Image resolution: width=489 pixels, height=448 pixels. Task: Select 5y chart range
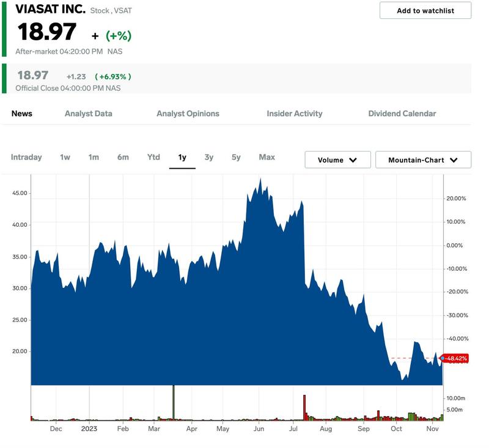236,157
